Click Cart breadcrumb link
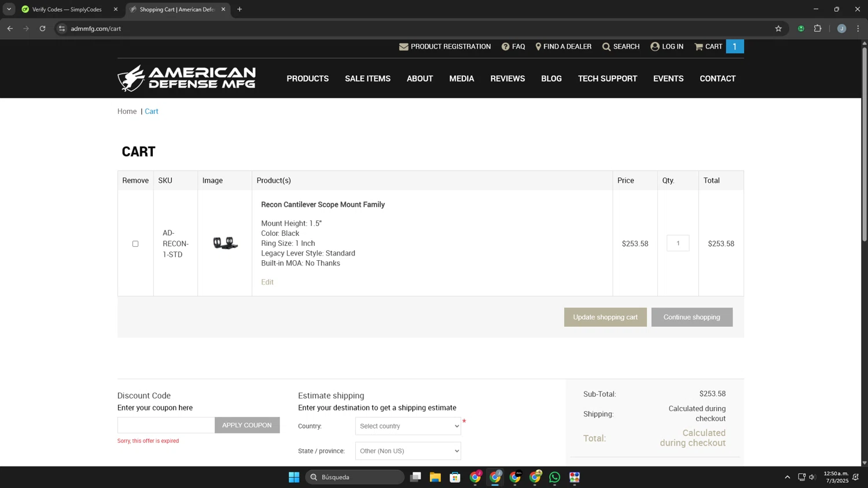The image size is (868, 488). (x=152, y=112)
